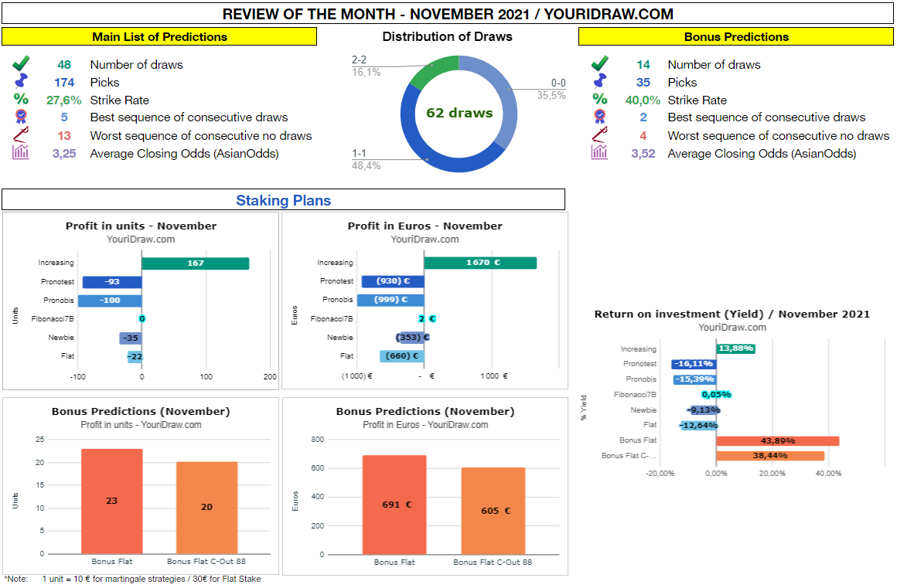Select the dart icon beside Worst sequence 13
This screenshot has width=897, height=588.
[20, 135]
